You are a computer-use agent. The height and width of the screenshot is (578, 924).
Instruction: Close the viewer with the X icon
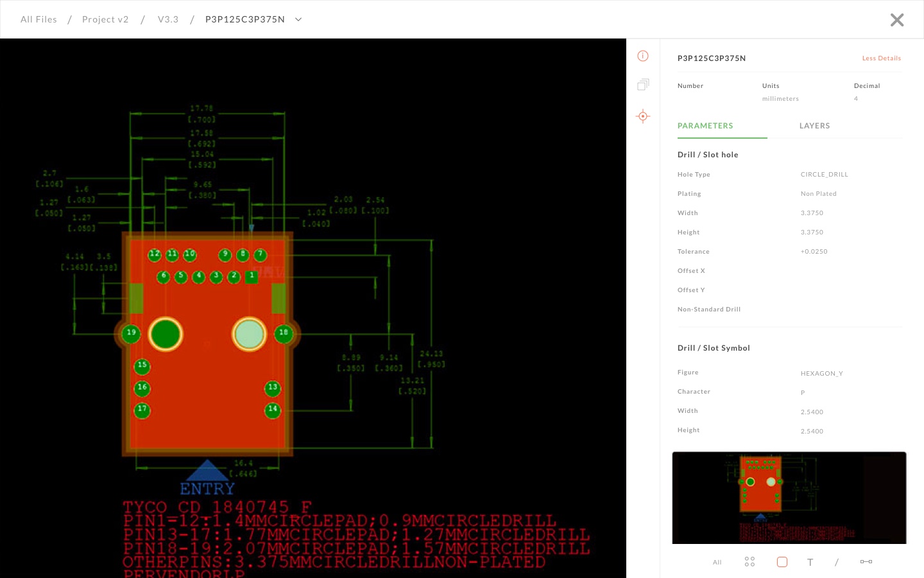897,20
